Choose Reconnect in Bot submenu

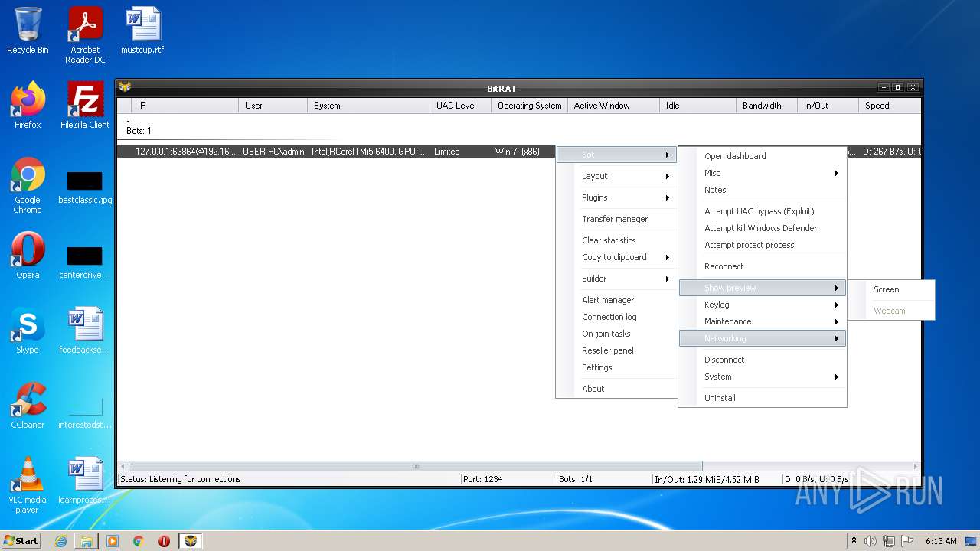(763, 266)
